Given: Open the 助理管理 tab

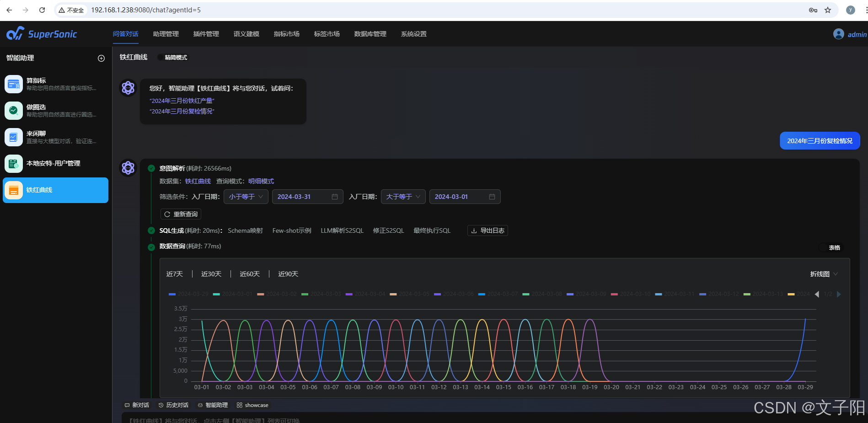Looking at the screenshot, I should (166, 34).
